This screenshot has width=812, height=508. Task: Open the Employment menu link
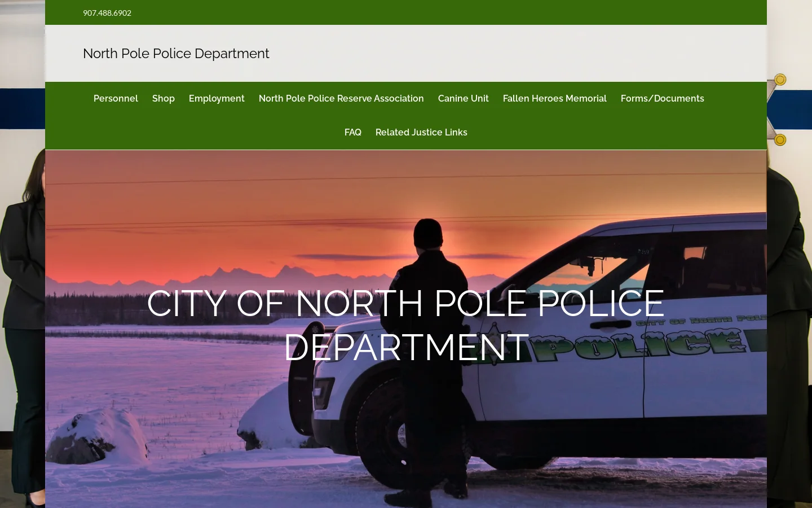tap(217, 98)
